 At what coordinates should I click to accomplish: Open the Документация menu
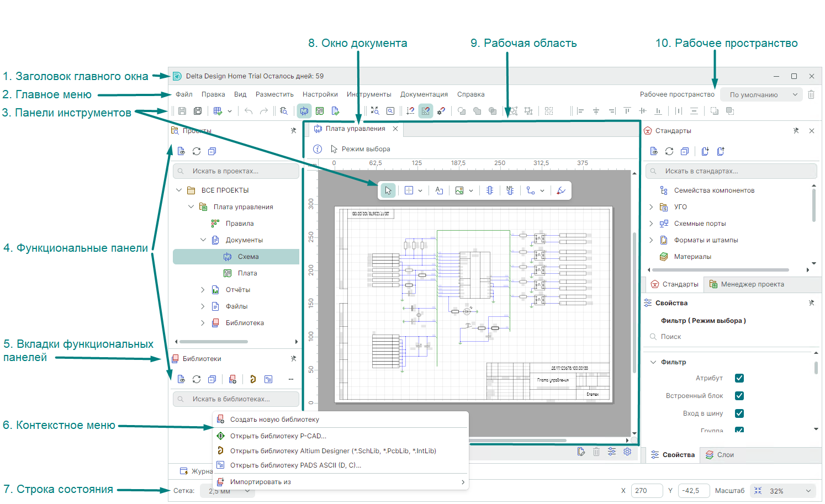click(424, 94)
